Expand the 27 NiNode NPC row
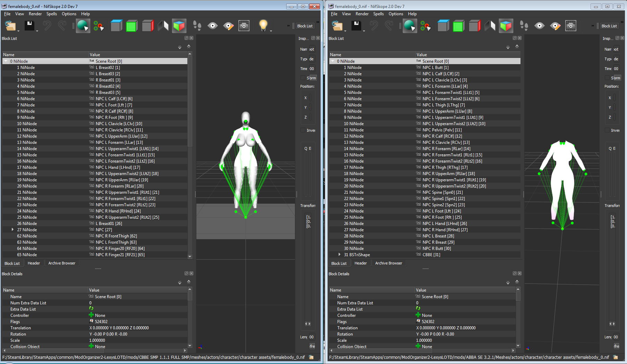Viewport: 627px width, 364px height. click(12, 229)
